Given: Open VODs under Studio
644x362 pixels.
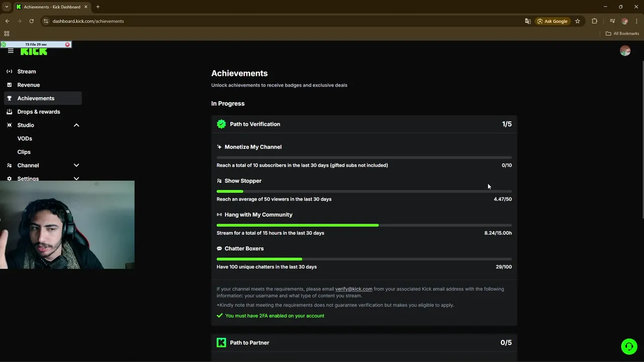Looking at the screenshot, I should click(25, 138).
